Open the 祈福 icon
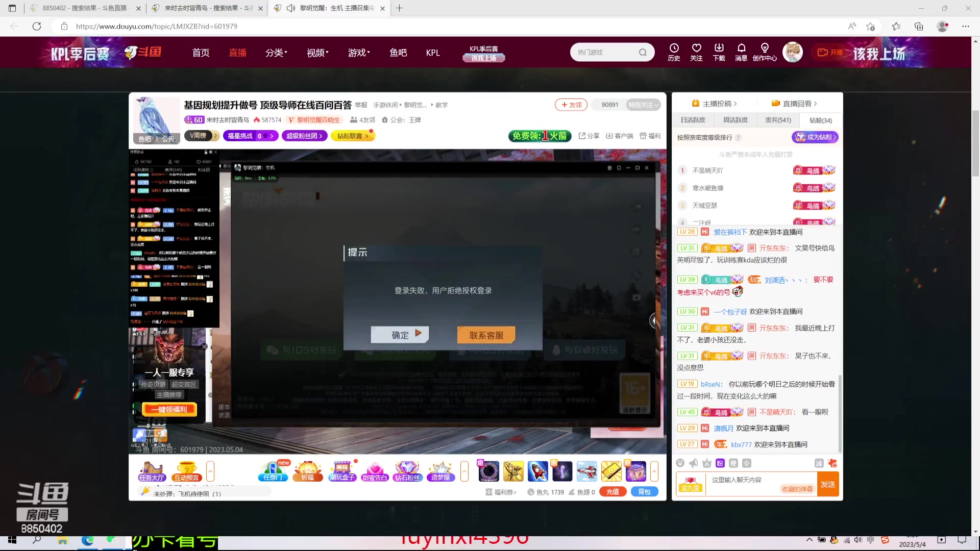The width and height of the screenshot is (980, 551). point(308,471)
